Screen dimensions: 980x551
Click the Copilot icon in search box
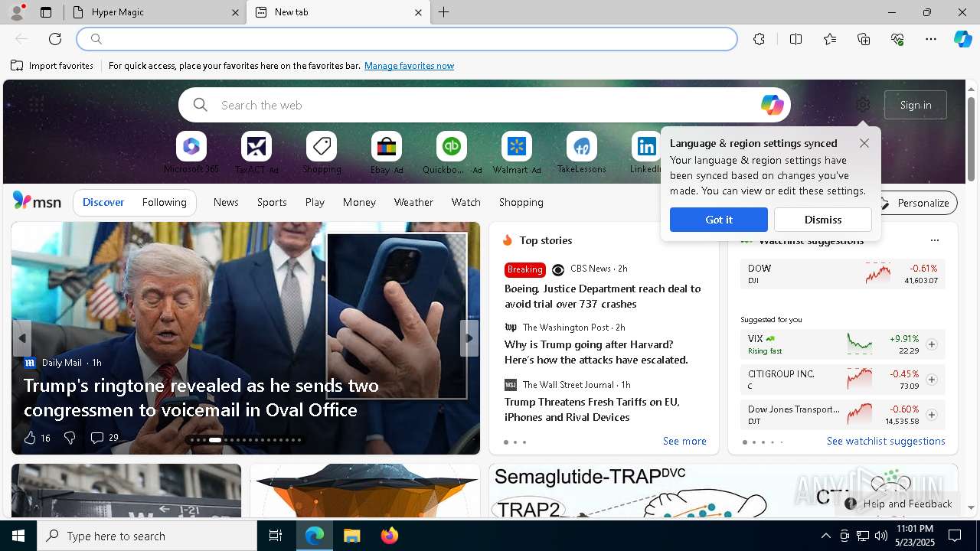click(772, 105)
